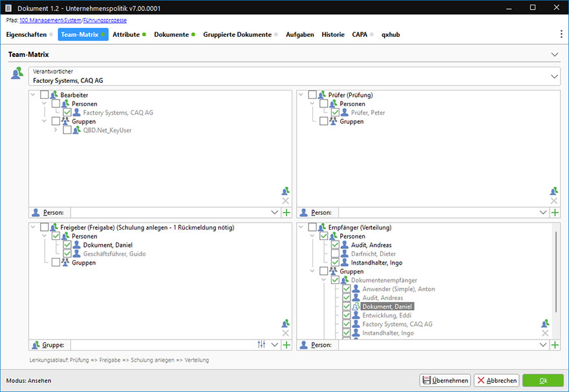
Task: Click gray X remove icon in Bearbeiter panel
Action: [286, 201]
